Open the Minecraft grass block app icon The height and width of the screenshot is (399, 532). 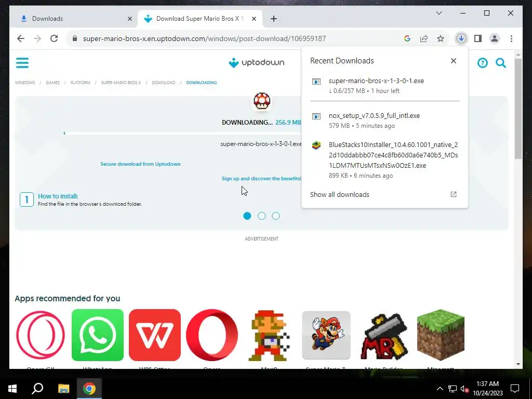(x=441, y=335)
